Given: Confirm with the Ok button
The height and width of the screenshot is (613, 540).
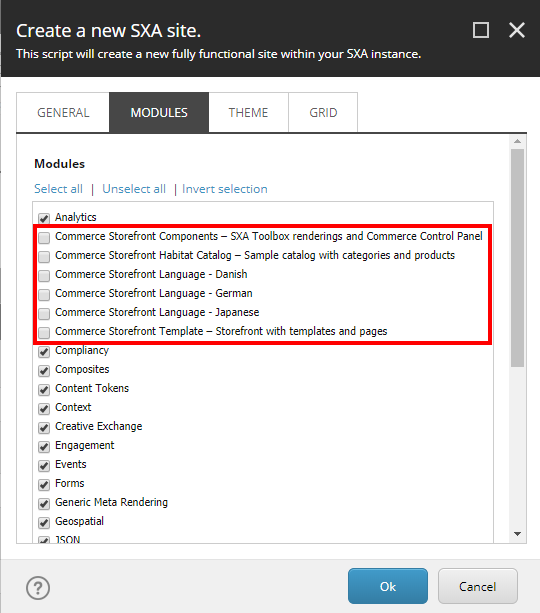Looking at the screenshot, I should click(388, 586).
